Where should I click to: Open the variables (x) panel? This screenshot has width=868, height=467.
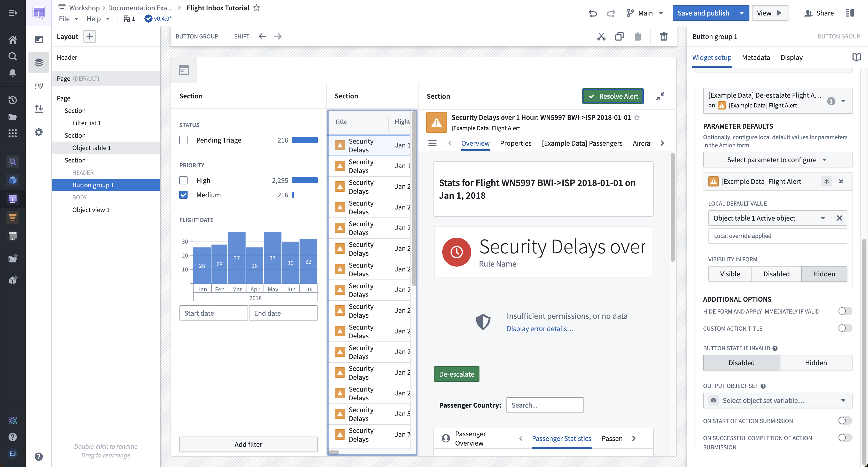(39, 85)
